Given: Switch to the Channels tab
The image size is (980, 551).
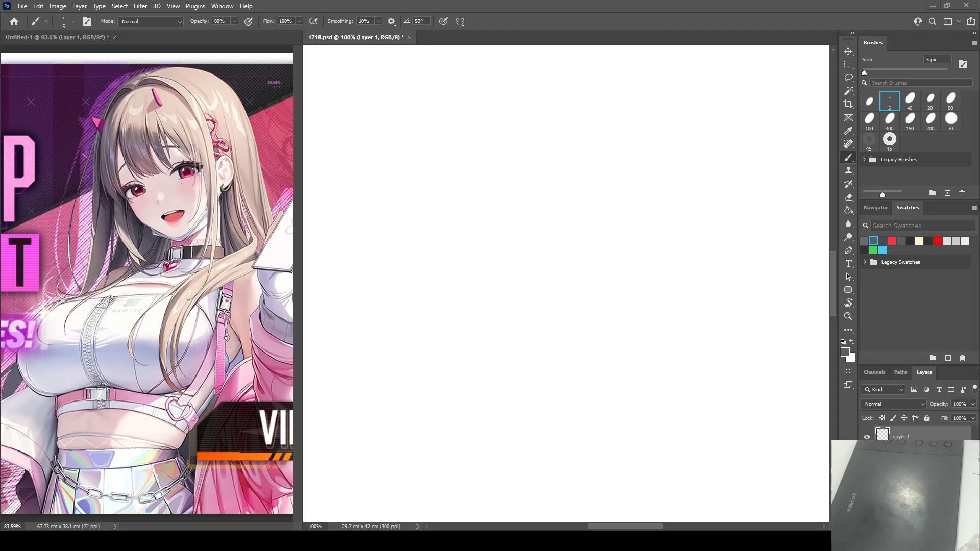Looking at the screenshot, I should pos(874,372).
